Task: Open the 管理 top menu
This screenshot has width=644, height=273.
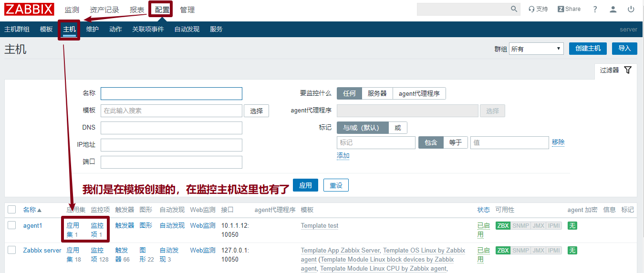Action: [x=187, y=10]
